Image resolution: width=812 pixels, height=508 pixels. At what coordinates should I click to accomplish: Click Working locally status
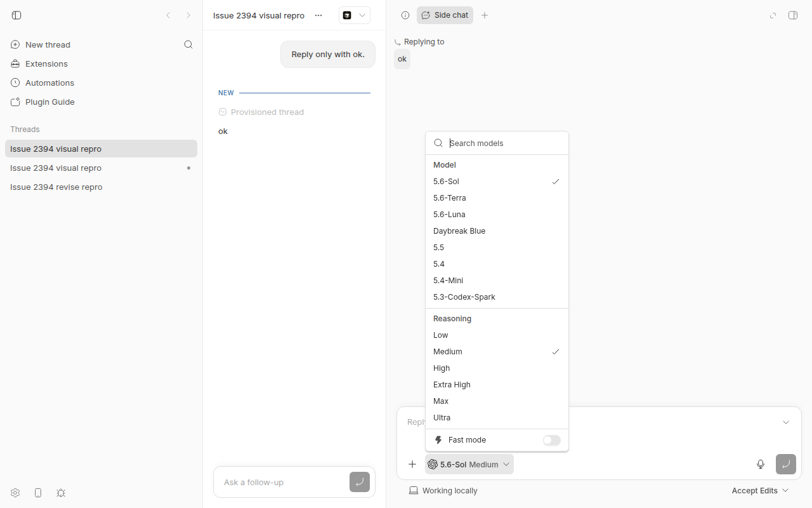click(x=443, y=490)
